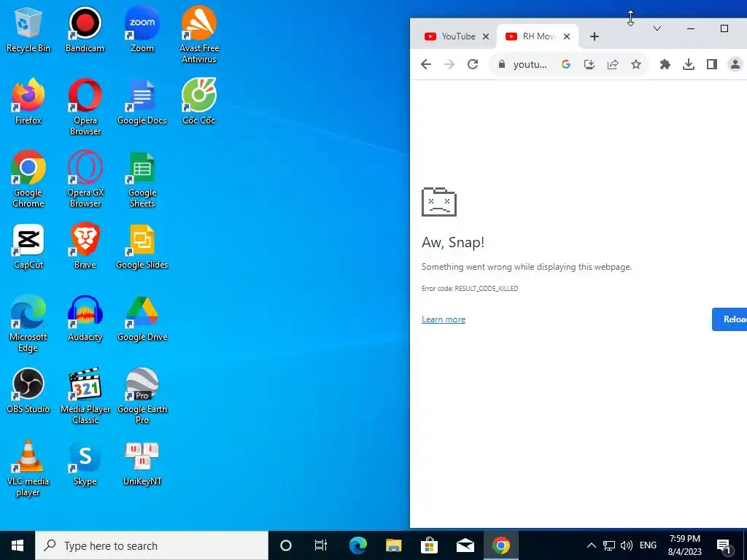Open the 7:59 PM clock and date

[684, 545]
